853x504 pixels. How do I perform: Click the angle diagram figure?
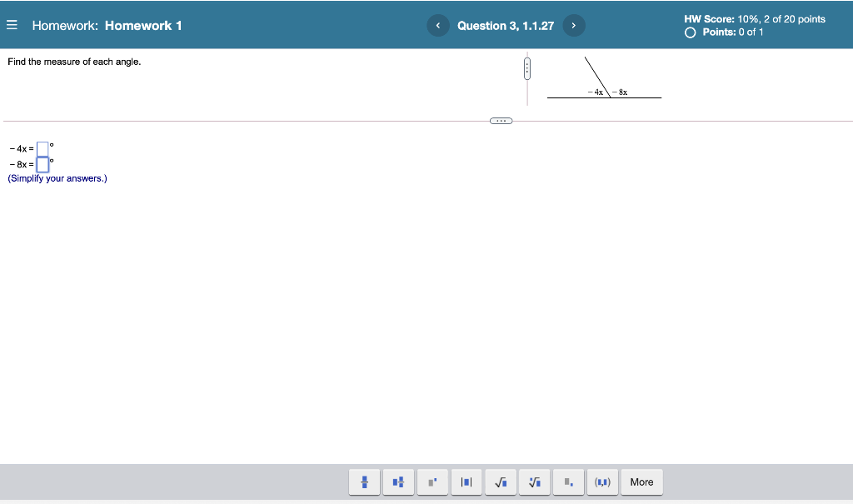[x=604, y=77]
